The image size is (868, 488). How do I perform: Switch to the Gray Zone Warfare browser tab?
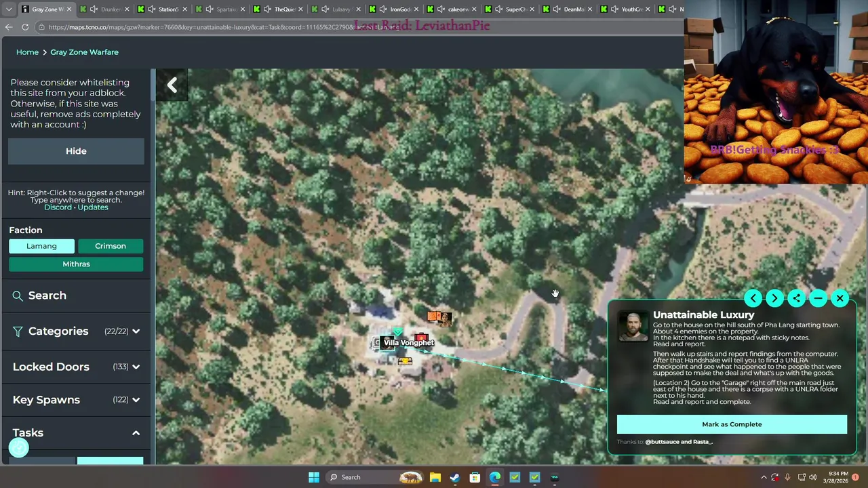[x=46, y=9]
